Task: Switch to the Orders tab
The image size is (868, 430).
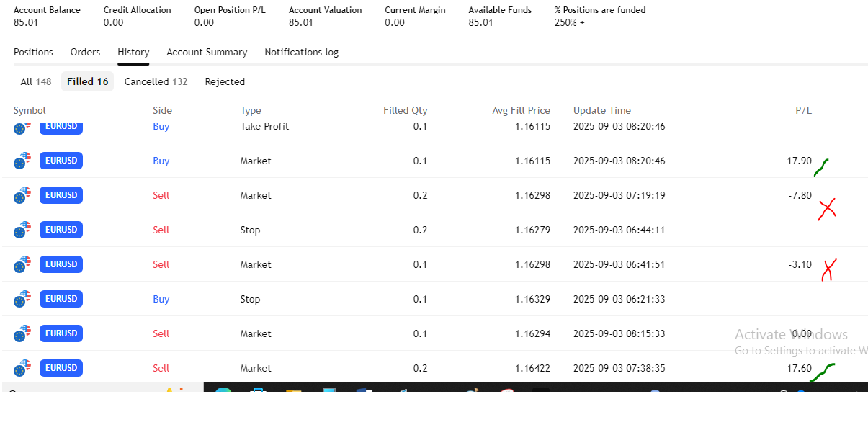Action: (x=85, y=52)
